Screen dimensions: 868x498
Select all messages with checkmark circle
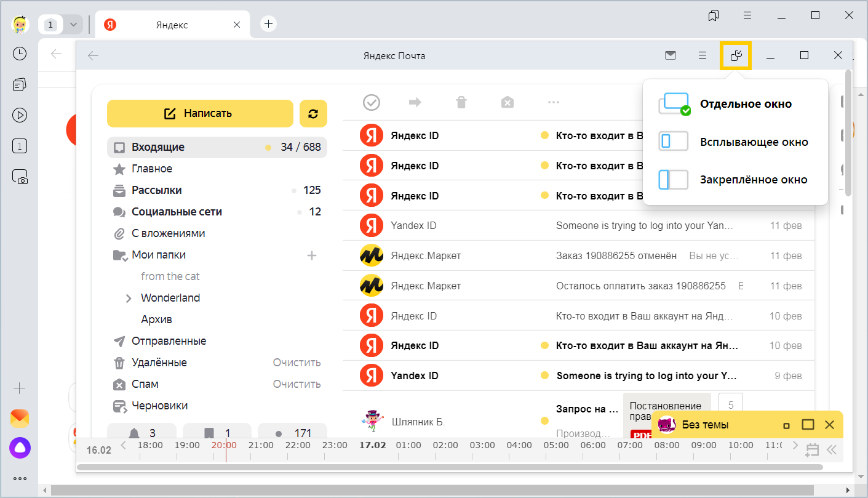[372, 102]
